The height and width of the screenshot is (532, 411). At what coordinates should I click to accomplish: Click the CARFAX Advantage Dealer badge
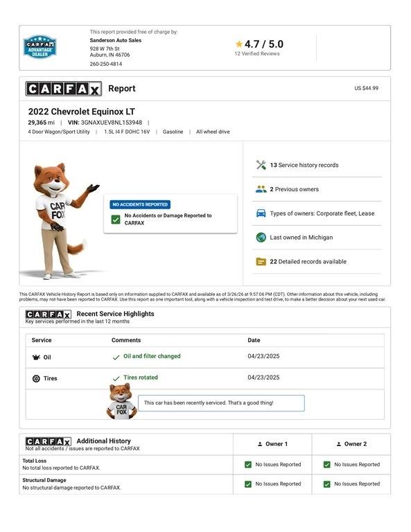(40, 46)
